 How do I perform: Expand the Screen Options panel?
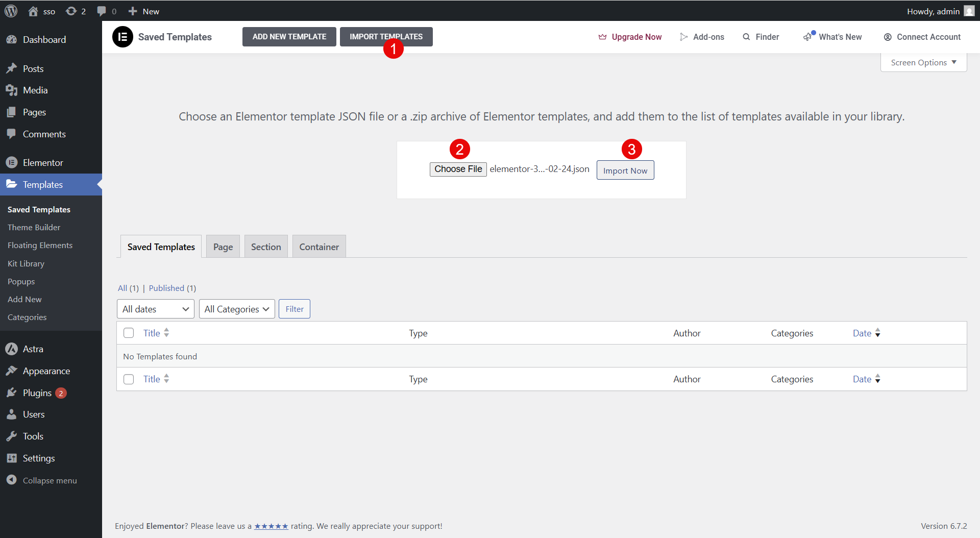click(x=923, y=62)
